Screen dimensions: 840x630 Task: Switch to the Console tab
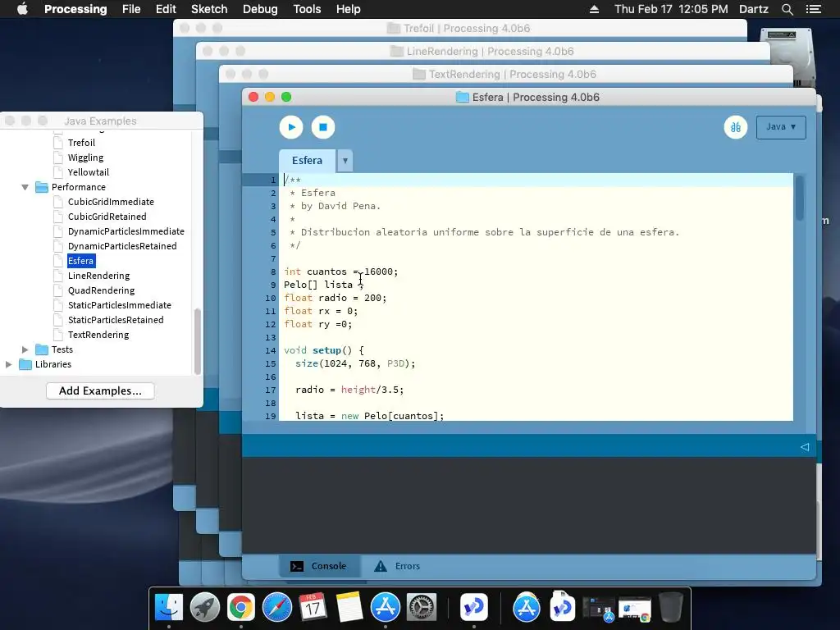click(319, 566)
